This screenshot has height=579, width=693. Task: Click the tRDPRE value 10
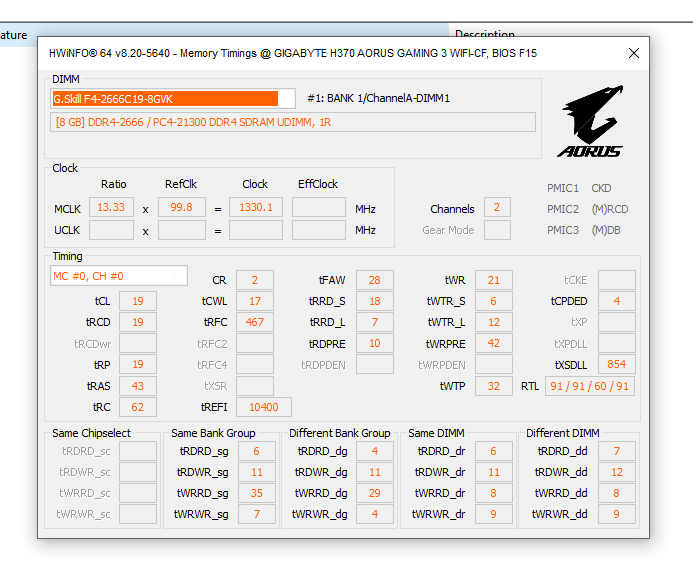point(375,343)
